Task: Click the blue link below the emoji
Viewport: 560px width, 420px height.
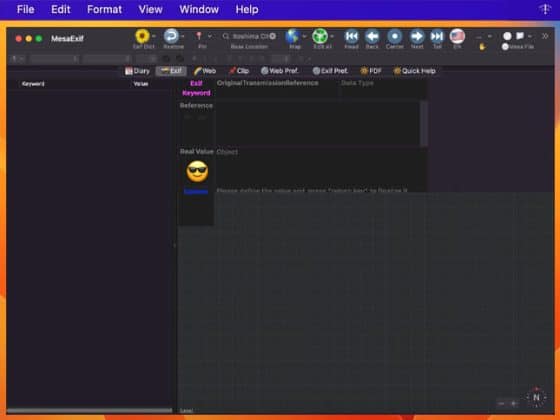Action: (196, 192)
